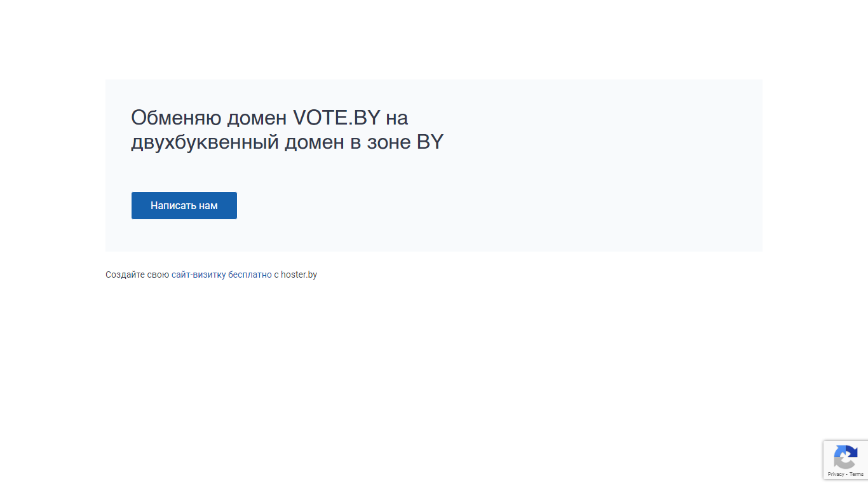Viewport: 868px width, 488px height.
Task: Click the reCAPTCHA arrows logo
Action: pos(846,457)
